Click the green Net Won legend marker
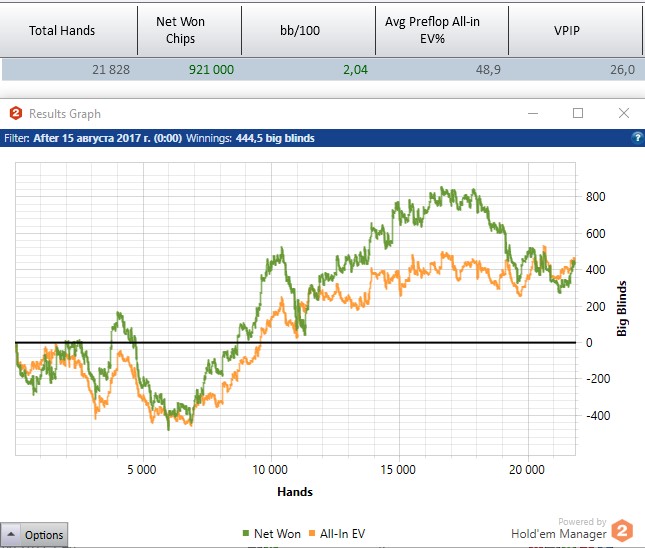Image resolution: width=645 pixels, height=548 pixels. point(246,534)
